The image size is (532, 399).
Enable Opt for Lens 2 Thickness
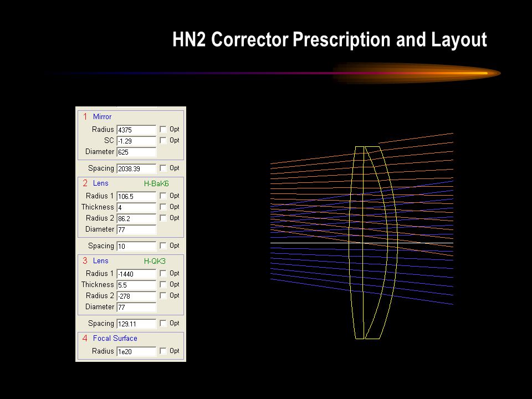click(163, 207)
